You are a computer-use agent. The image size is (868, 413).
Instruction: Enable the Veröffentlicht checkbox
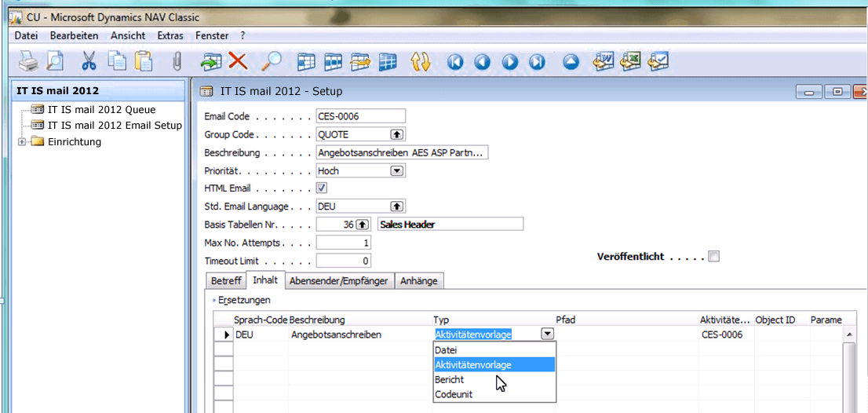(714, 256)
